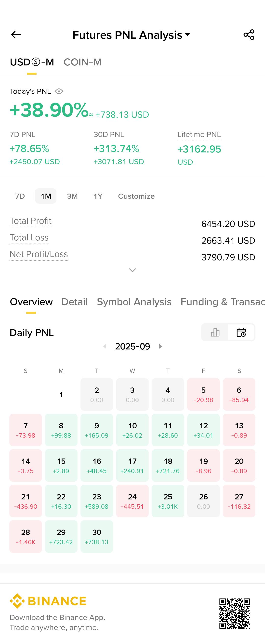Tap the Binance QR code

coord(235,614)
